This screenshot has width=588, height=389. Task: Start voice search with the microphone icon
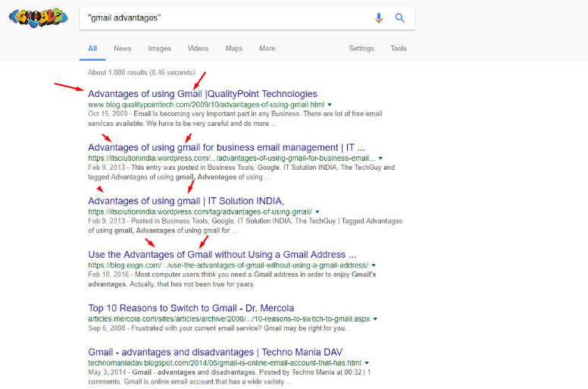click(x=379, y=18)
